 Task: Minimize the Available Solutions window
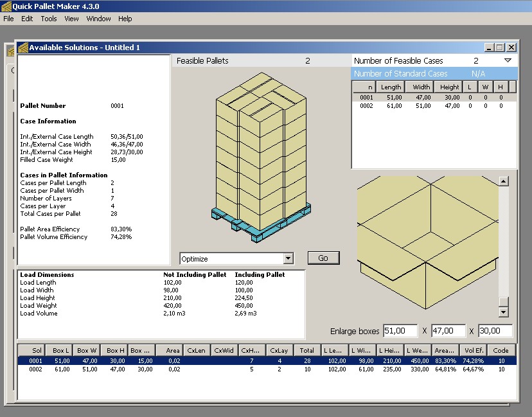coord(488,48)
